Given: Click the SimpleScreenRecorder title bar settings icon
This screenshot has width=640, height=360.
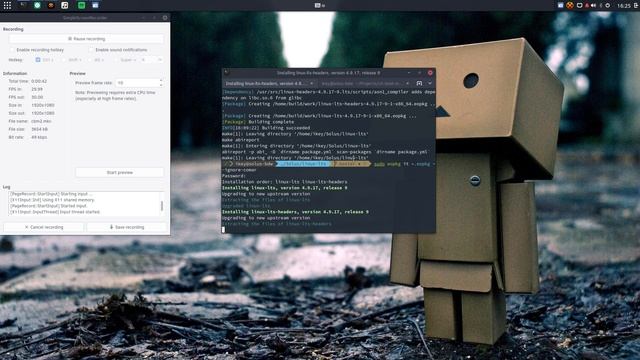Looking at the screenshot, I should 165,18.
